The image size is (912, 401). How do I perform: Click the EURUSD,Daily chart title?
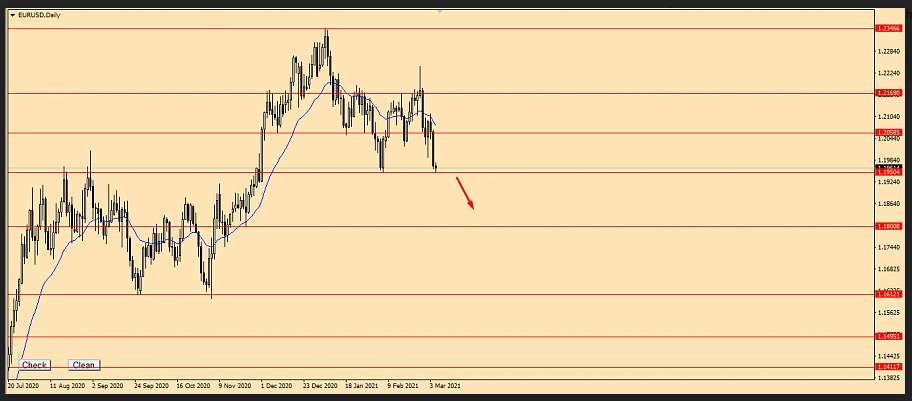point(39,15)
